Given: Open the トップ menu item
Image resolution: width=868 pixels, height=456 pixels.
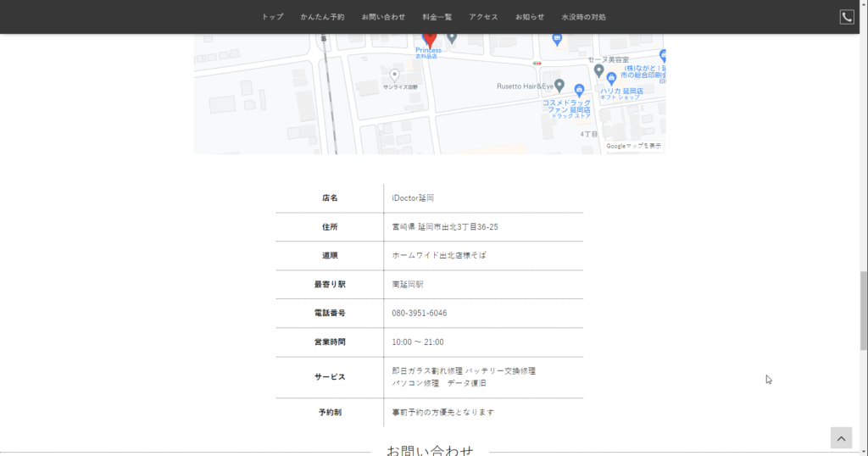Looking at the screenshot, I should 272,17.
